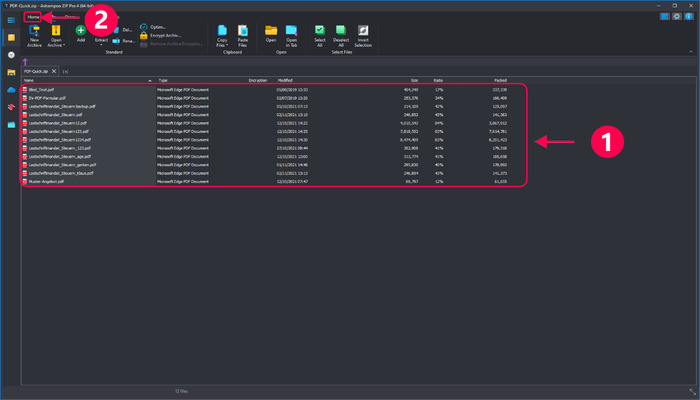Click Packed value in Lastschriftmandat_Steuern1234.pdf row
Viewport: 700px width, 400px height.
tap(498, 140)
